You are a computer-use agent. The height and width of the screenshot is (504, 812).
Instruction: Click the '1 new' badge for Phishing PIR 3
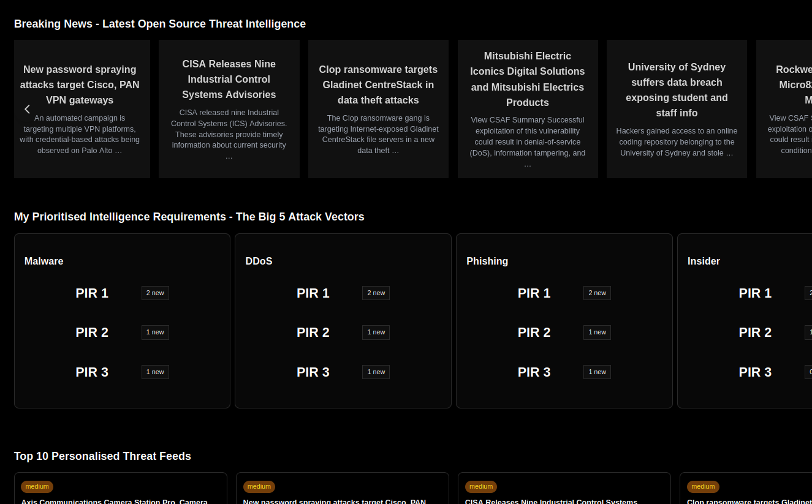click(597, 372)
